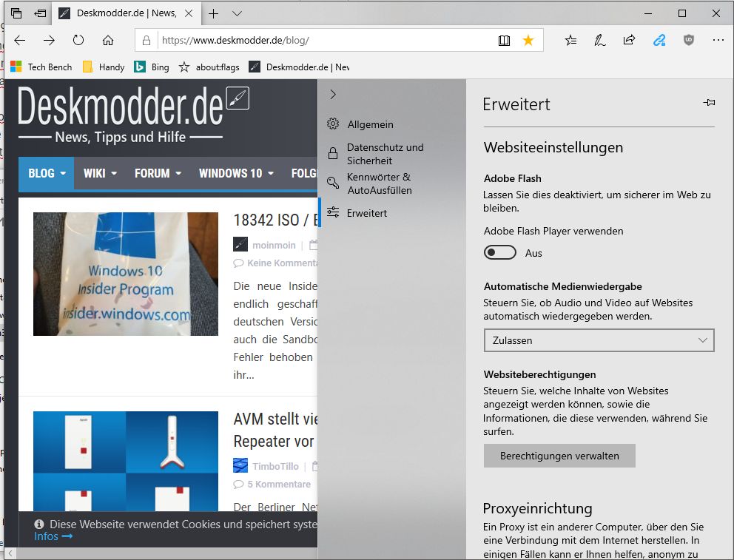The image size is (734, 560).
Task: Open the Handy favorites folder
Action: click(104, 67)
